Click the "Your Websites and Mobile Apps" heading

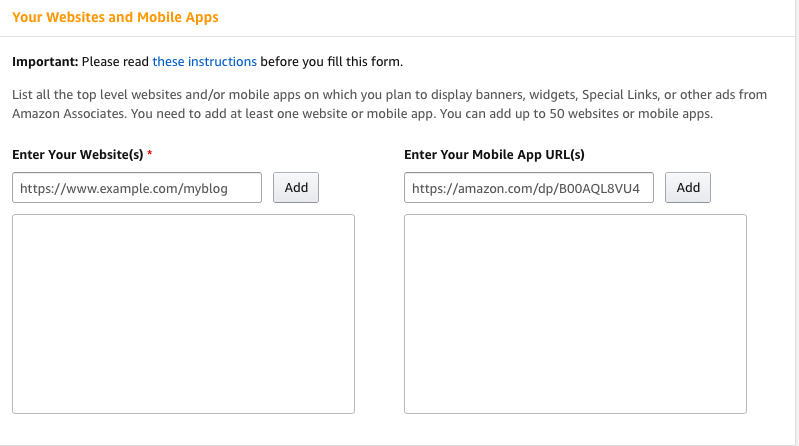[115, 17]
